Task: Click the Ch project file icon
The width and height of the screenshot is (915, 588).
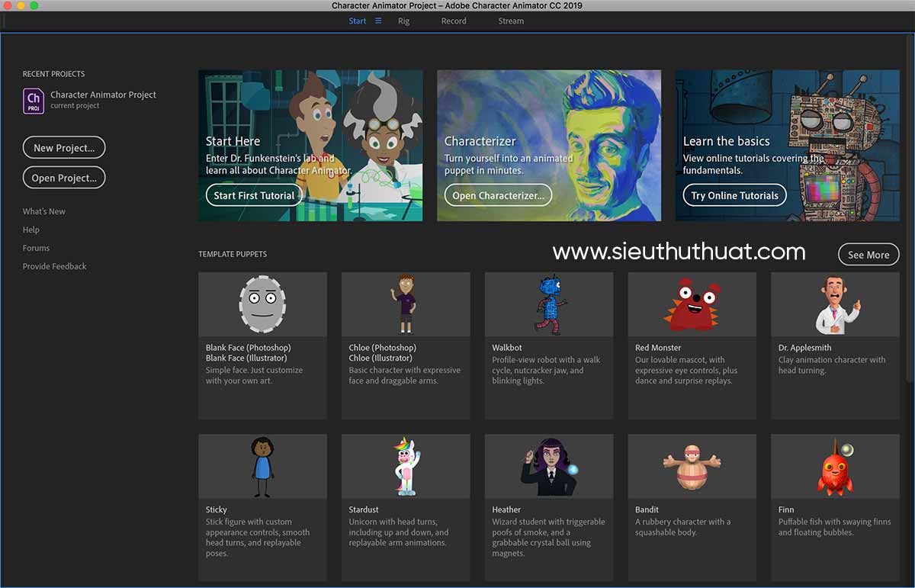Action: 33,100
